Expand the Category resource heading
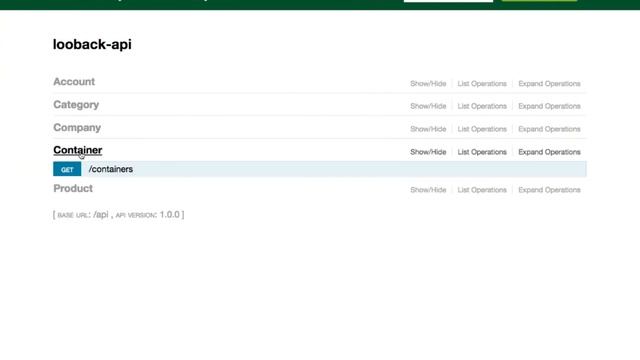Viewport: 640px width, 360px height. coord(76,104)
